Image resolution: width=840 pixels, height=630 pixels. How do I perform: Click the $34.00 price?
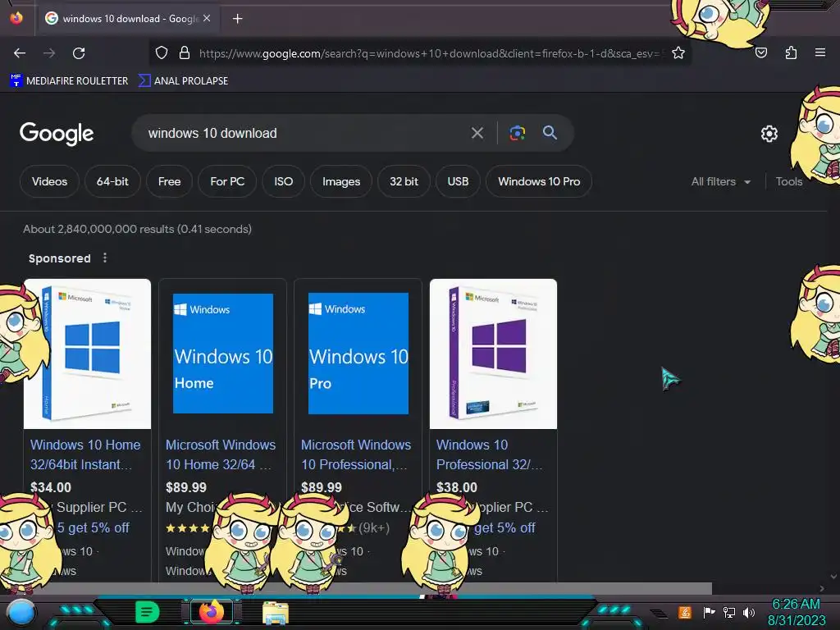[51, 487]
